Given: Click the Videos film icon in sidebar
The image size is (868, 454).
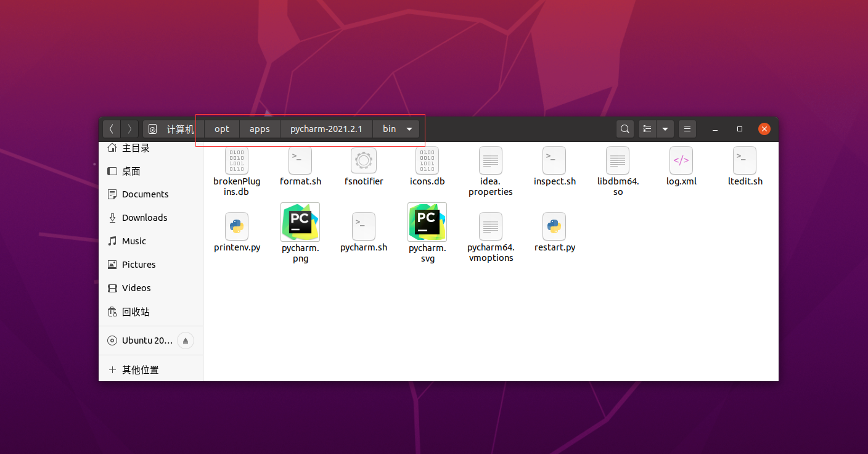Looking at the screenshot, I should [112, 288].
